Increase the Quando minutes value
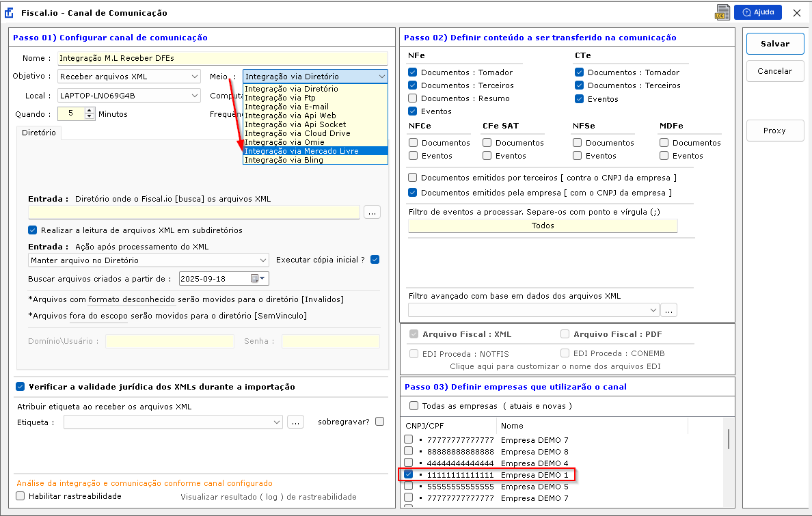Image resolution: width=812 pixels, height=516 pixels. pyautogui.click(x=90, y=111)
